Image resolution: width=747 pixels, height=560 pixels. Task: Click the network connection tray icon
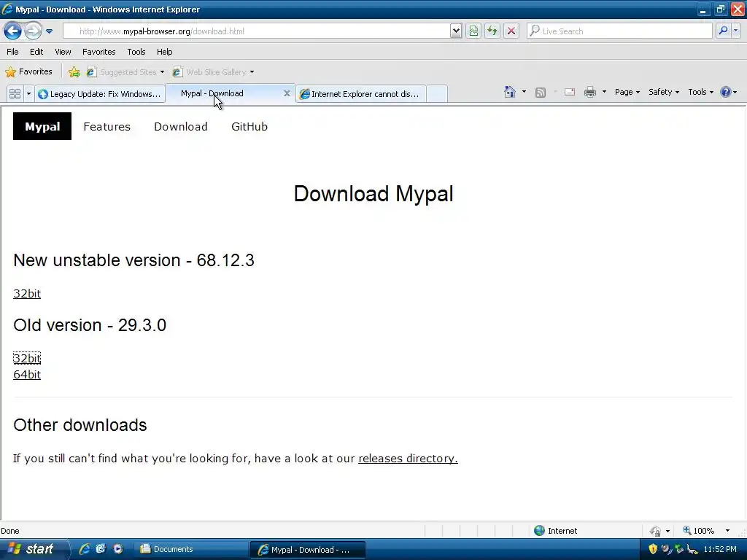pyautogui.click(x=692, y=550)
